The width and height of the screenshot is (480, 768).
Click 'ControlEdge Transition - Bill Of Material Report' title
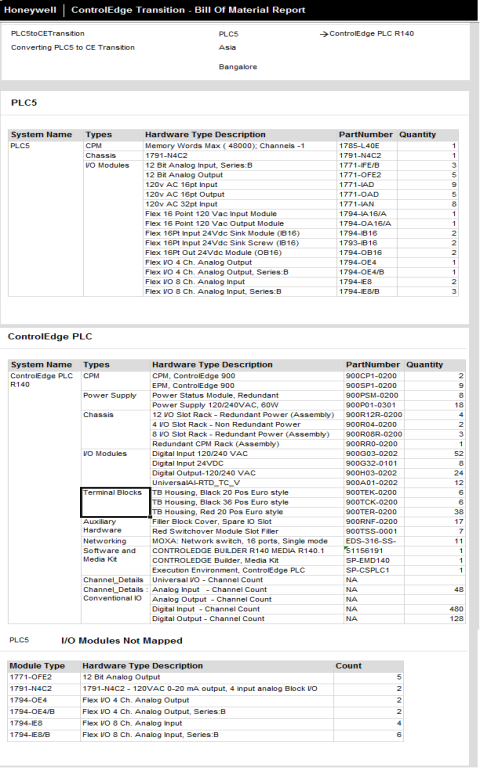pos(188,10)
